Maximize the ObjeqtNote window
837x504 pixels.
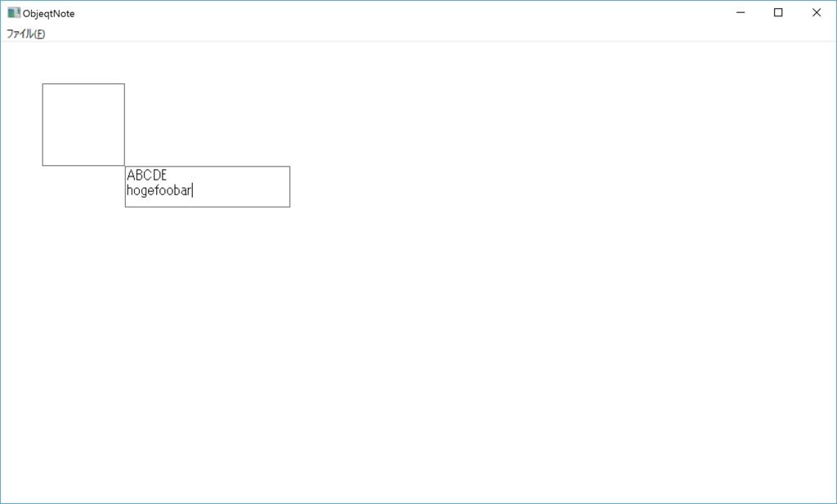coord(778,13)
